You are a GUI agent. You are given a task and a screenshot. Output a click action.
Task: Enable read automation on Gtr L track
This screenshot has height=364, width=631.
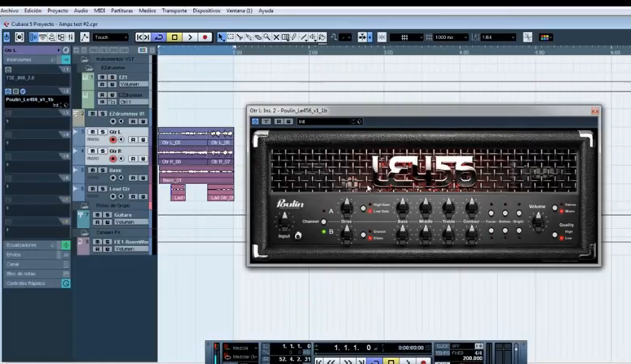pyautogui.click(x=133, y=139)
